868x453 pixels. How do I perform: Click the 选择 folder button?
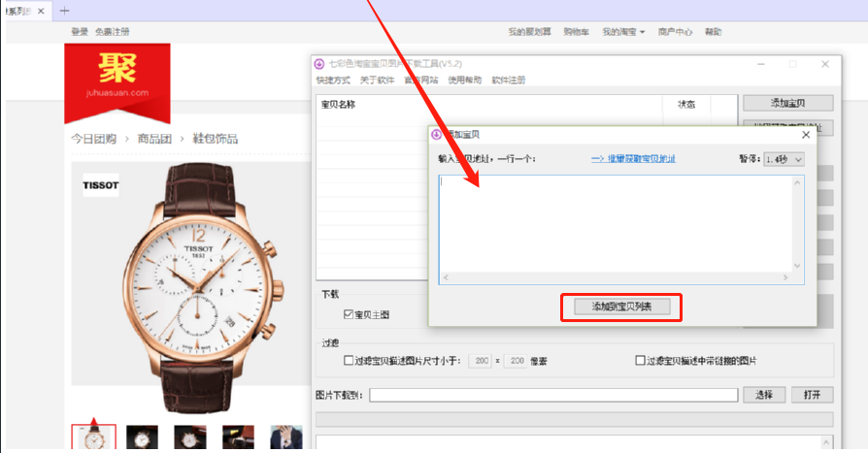point(764,395)
